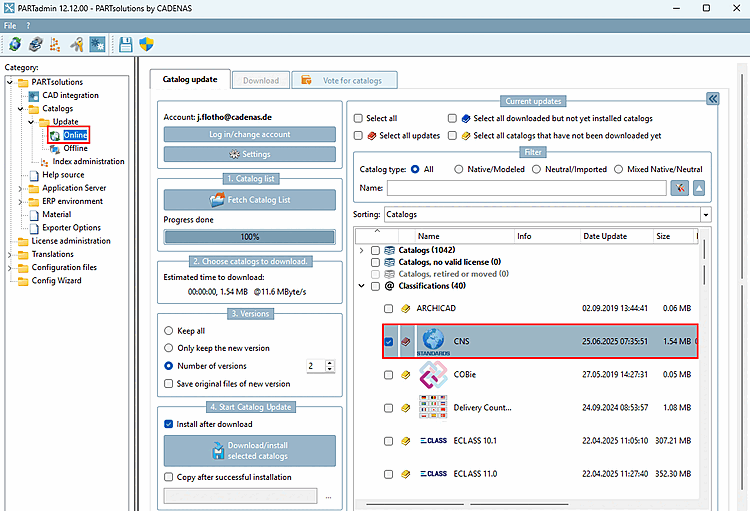Viewport: 750px width, 511px height.
Task: Click the Number of versions stepper arrows
Action: (330, 366)
